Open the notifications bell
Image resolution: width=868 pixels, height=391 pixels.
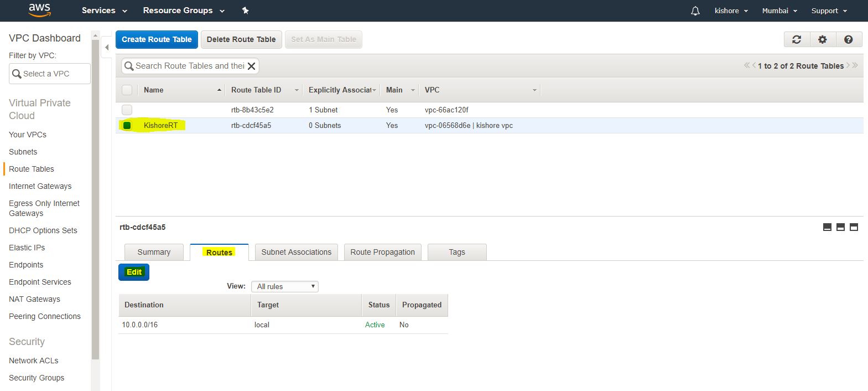pyautogui.click(x=695, y=11)
